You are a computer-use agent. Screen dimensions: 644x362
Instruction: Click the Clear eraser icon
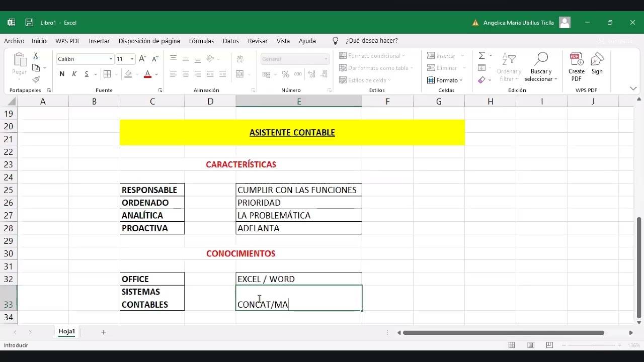[x=481, y=79]
